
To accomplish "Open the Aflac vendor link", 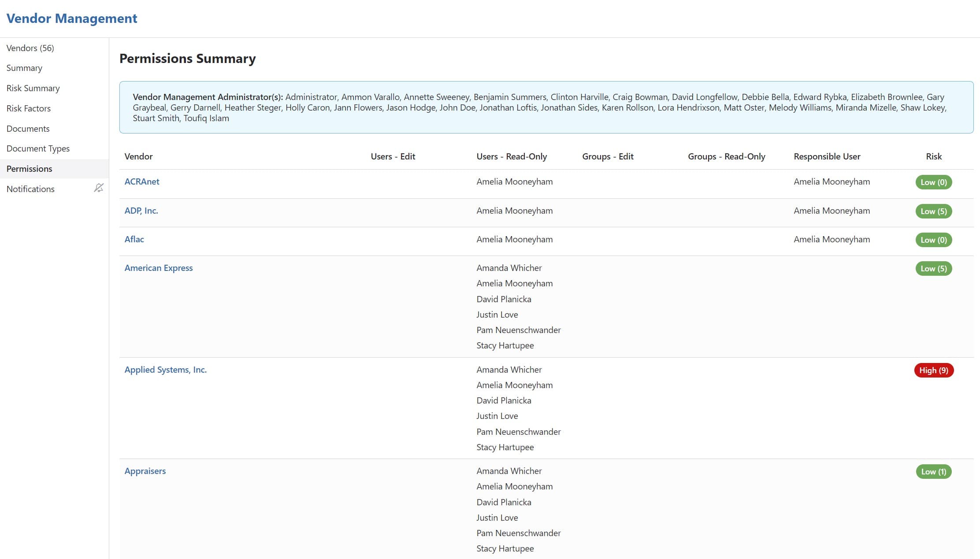I will [134, 239].
